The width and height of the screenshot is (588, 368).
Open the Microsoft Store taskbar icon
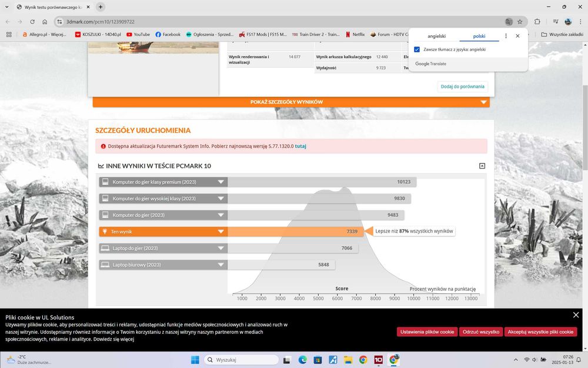tap(318, 360)
